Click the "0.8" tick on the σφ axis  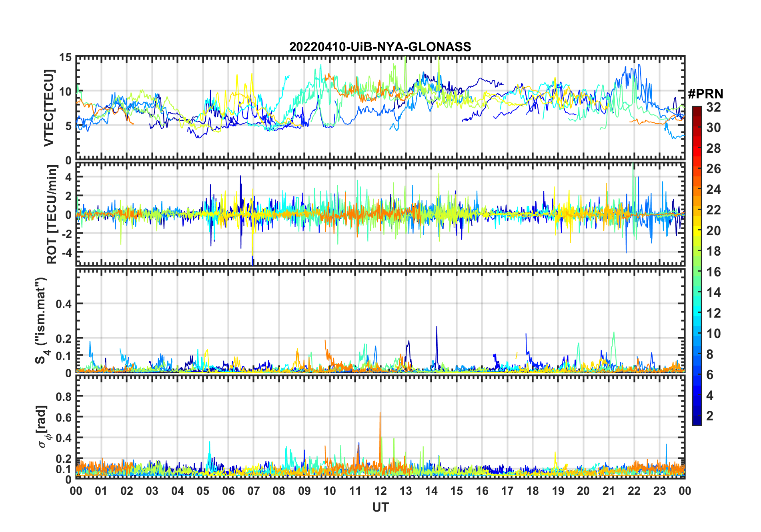(64, 396)
